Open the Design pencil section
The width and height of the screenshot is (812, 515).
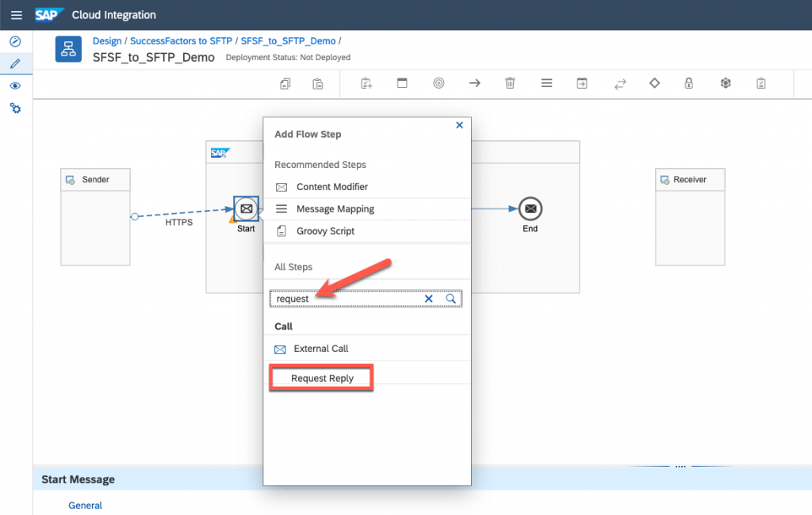pos(16,63)
